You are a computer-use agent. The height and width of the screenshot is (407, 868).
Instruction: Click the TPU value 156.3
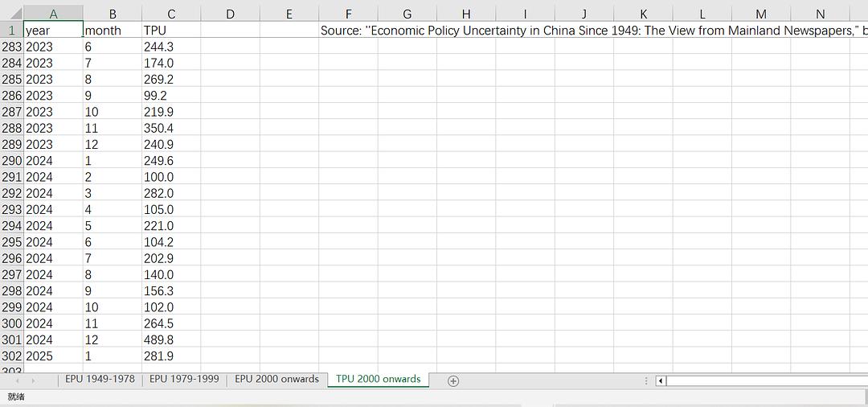click(171, 290)
